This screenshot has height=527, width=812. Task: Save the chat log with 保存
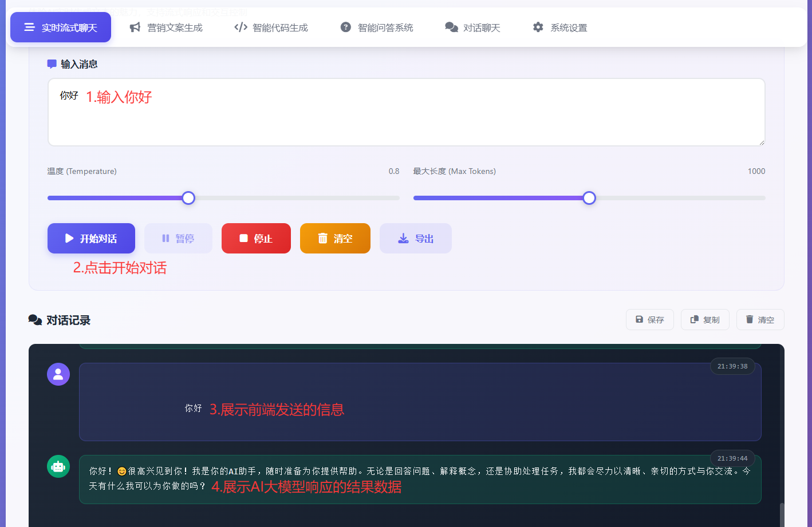pyautogui.click(x=650, y=320)
